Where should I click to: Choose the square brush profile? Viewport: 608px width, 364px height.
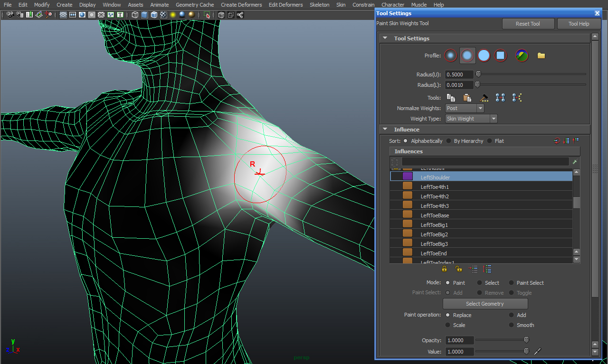pyautogui.click(x=500, y=56)
